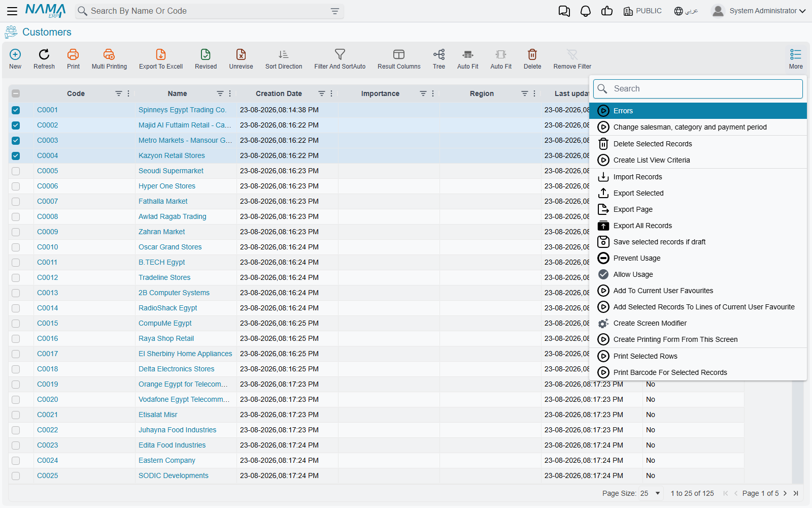
Task: Uncheck the row C0002 checkbox
Action: [x=16, y=125]
